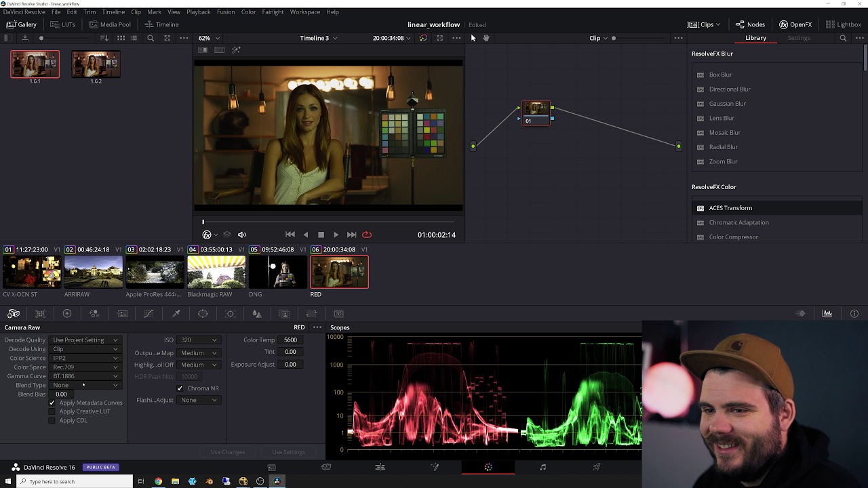Open the Color Wheels palette icon
This screenshot has width=868, height=488.
(67, 314)
